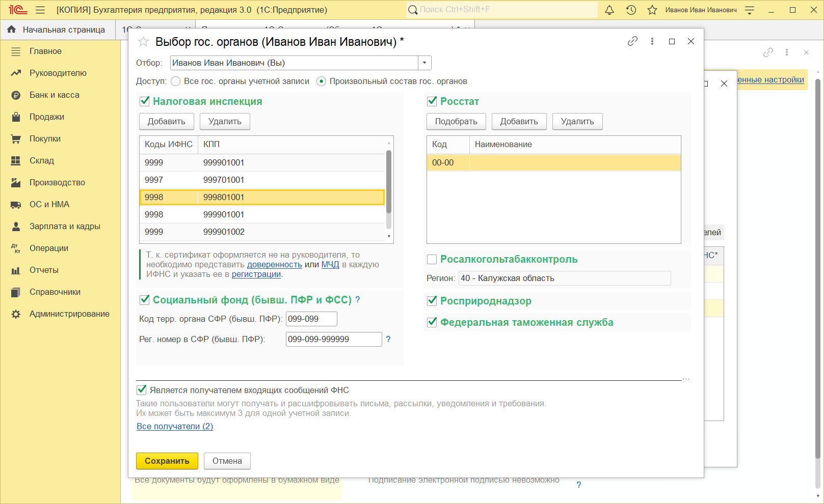Image resolution: width=824 pixels, height=504 pixels.
Task: Click Добавить under Росстат
Action: 519,121
